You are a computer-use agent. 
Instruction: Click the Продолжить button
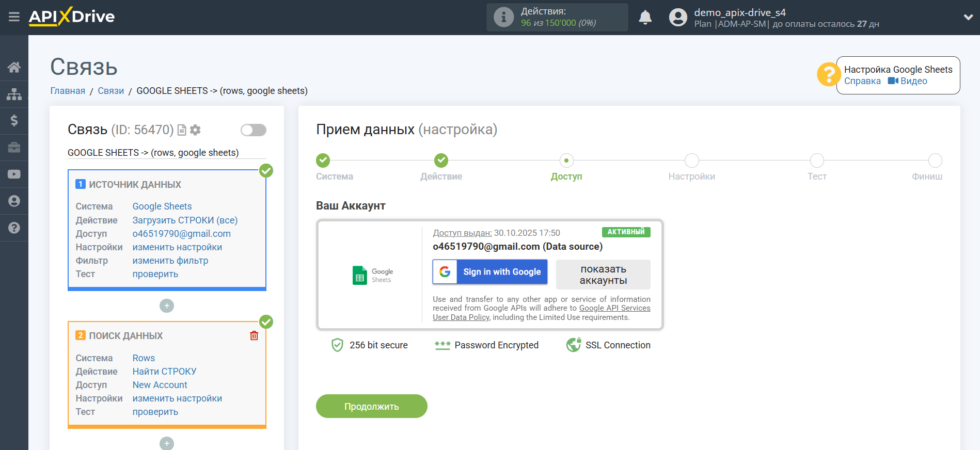point(371,406)
